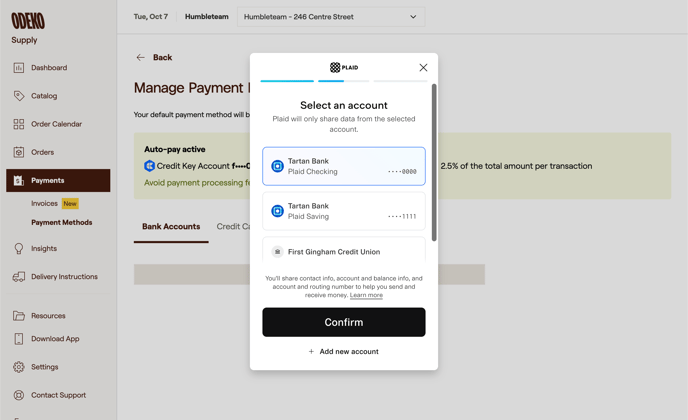Viewport: 688px width, 420px height.
Task: Open Order Calendar grid icon
Action: click(x=19, y=124)
